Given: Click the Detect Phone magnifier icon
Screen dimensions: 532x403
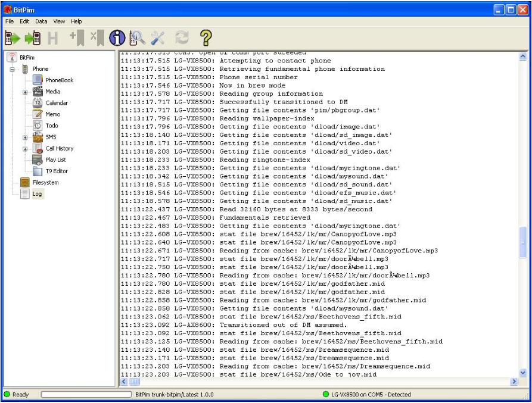Looking at the screenshot, I should (138, 38).
